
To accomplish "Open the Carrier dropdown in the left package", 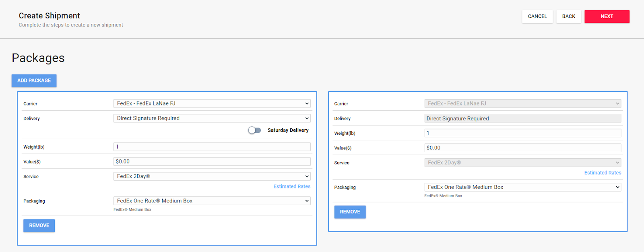I will (212, 103).
